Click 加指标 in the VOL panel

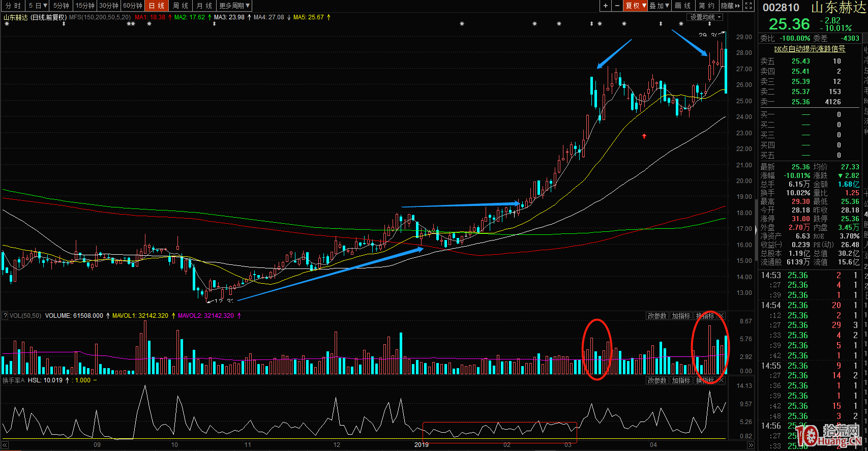[681, 316]
